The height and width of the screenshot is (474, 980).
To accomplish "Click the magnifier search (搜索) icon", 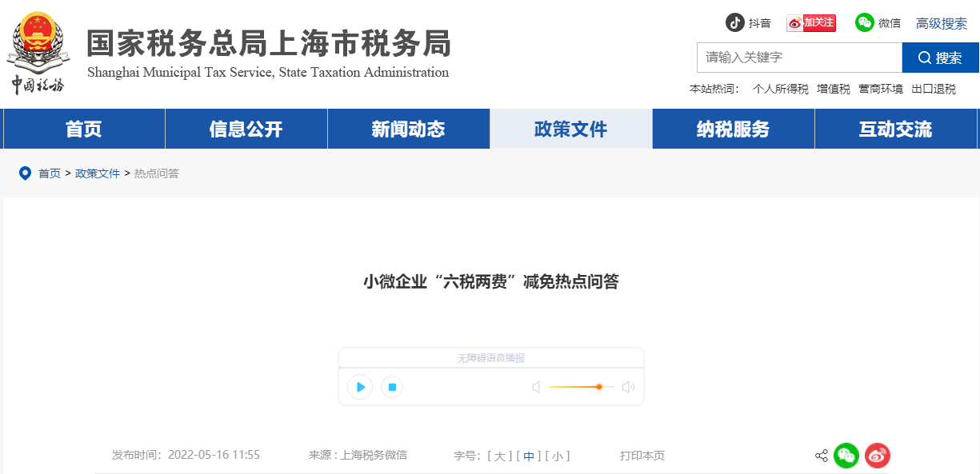I will click(926, 57).
